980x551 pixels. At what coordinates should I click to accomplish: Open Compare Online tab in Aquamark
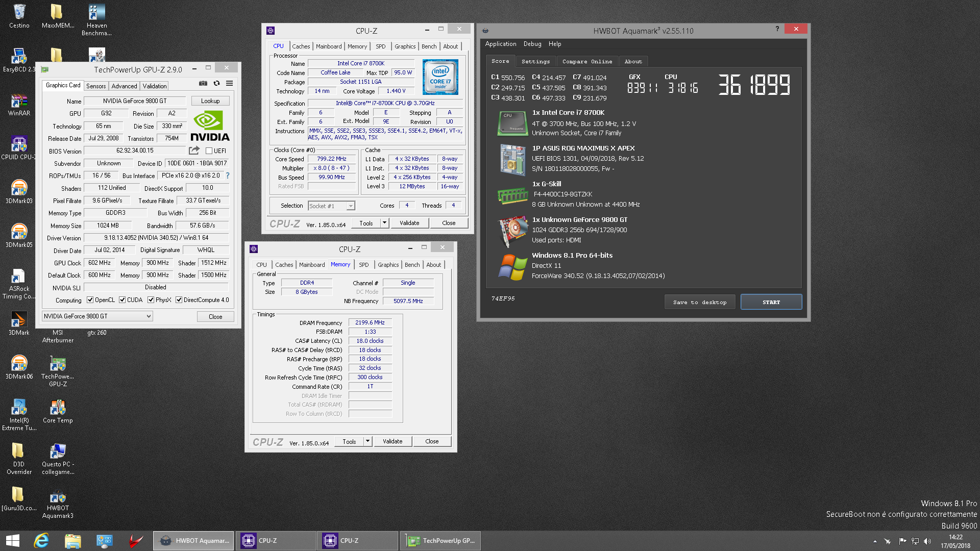pyautogui.click(x=587, y=61)
